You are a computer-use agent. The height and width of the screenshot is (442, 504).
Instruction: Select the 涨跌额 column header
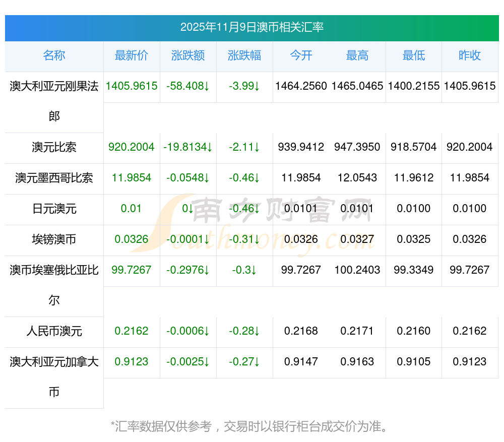[x=188, y=56]
